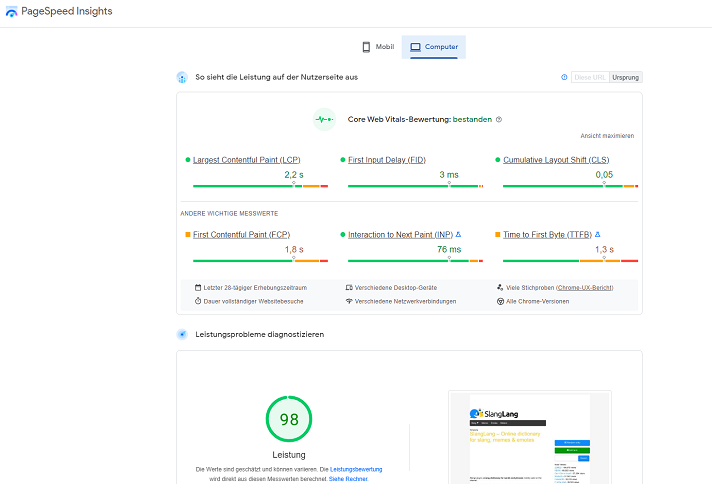Click the calendar icon by 28-tägiger Erhebungszeitraum
This screenshot has width=712, height=484.
[x=198, y=287]
